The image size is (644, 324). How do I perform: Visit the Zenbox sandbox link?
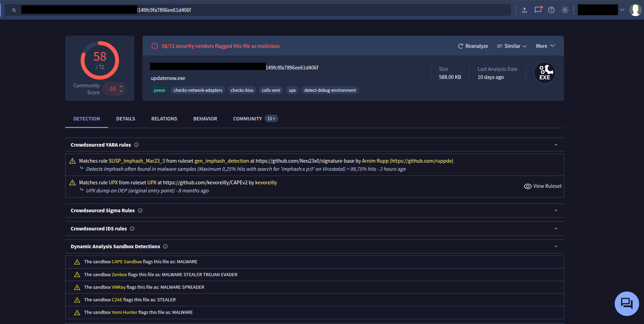point(119,274)
